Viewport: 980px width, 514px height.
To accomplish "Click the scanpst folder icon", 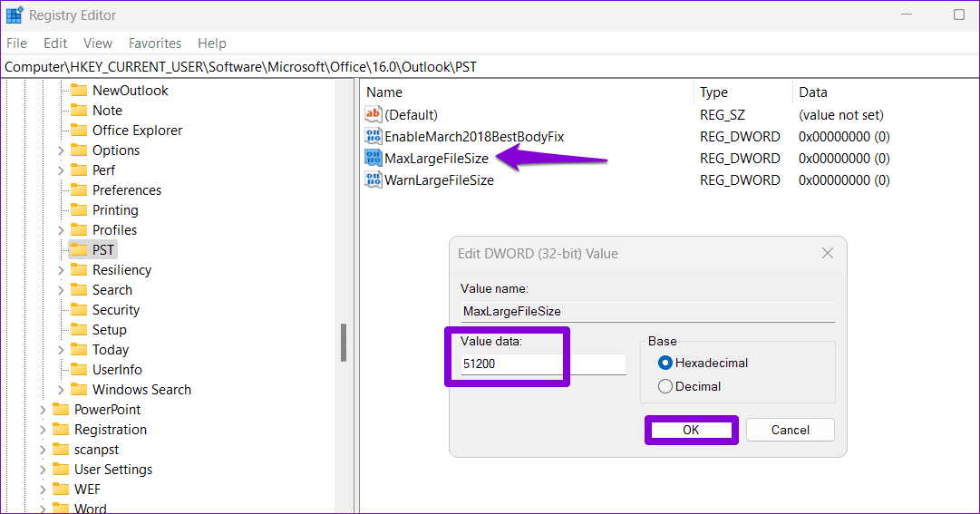I will [x=61, y=450].
